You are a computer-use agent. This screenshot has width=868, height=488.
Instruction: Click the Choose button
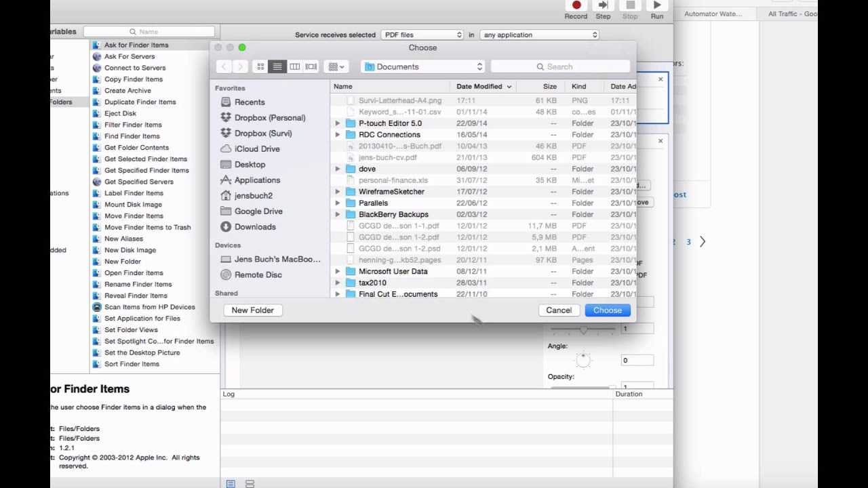[x=608, y=310]
